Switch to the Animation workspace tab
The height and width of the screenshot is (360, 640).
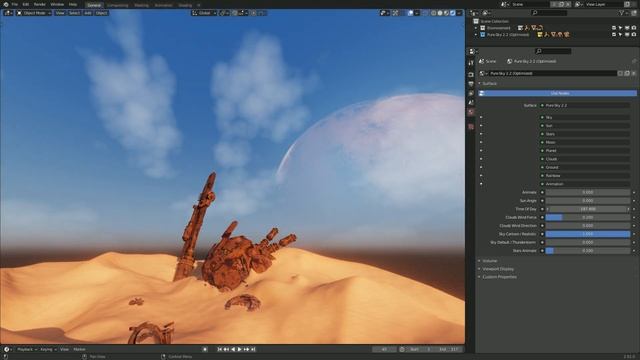pyautogui.click(x=163, y=5)
